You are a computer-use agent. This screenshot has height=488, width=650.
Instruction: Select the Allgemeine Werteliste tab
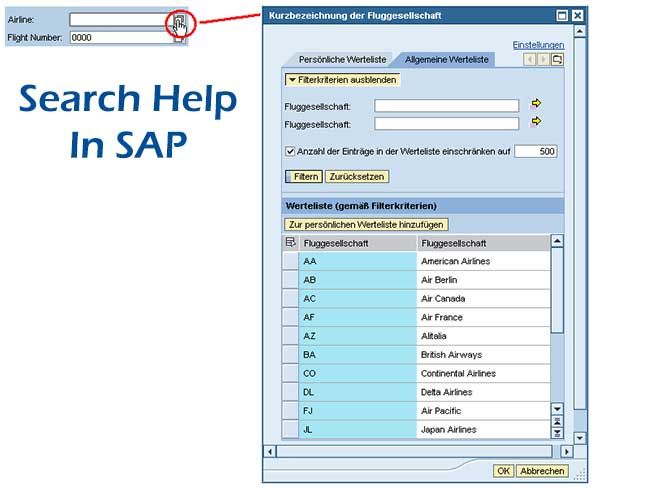pos(446,60)
